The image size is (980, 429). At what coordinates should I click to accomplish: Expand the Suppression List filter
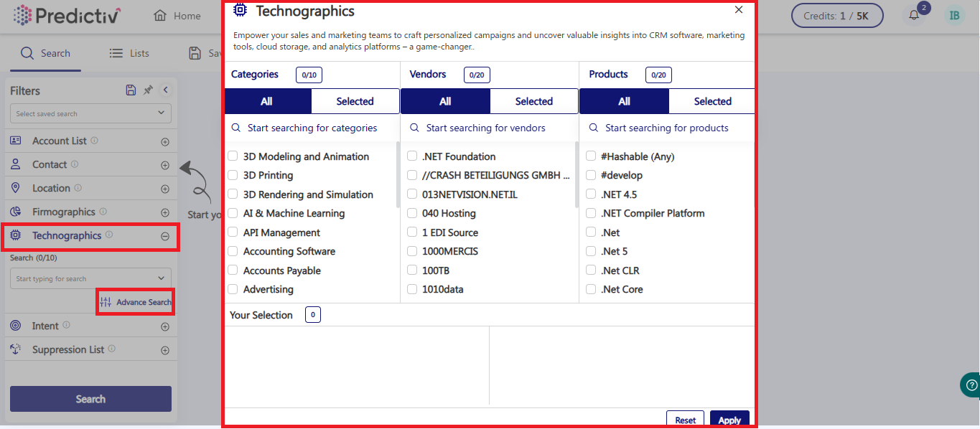tap(165, 351)
